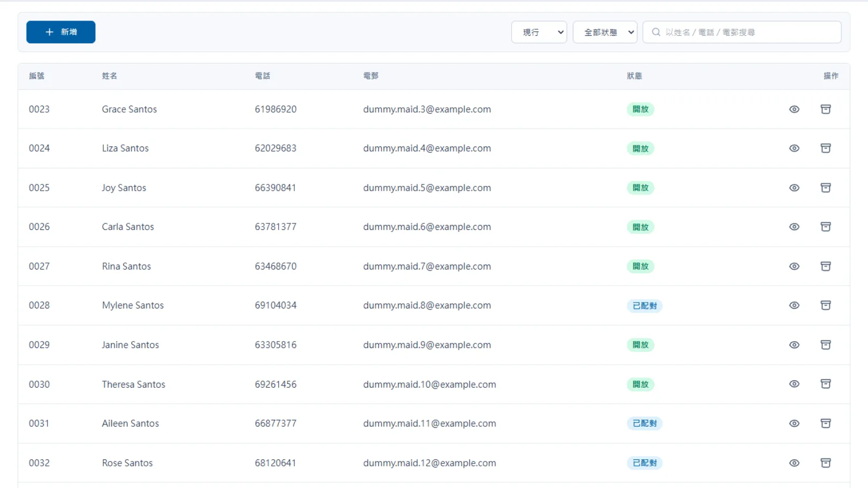The height and width of the screenshot is (488, 868).
Task: Archive the Grace Santos record
Action: coord(826,109)
